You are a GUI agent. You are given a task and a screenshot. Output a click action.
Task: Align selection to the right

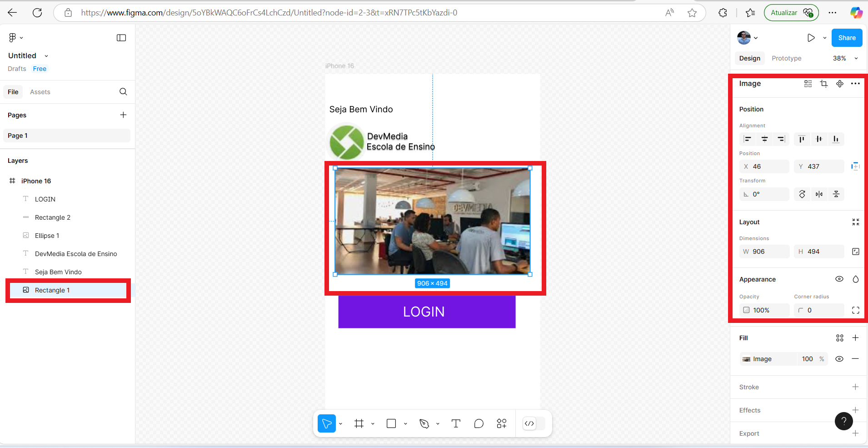coord(781,139)
